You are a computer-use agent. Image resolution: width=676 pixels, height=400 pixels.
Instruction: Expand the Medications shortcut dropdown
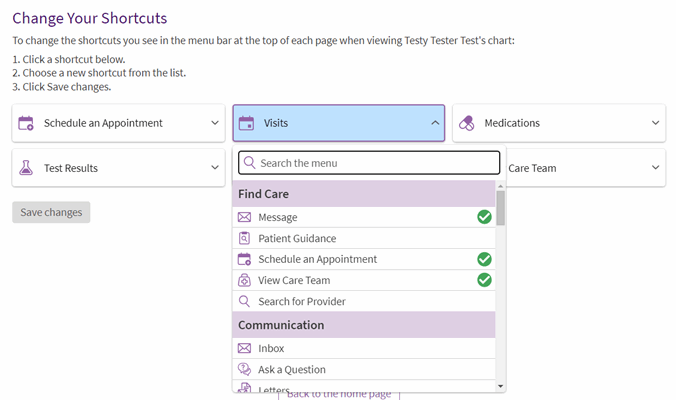(655, 123)
